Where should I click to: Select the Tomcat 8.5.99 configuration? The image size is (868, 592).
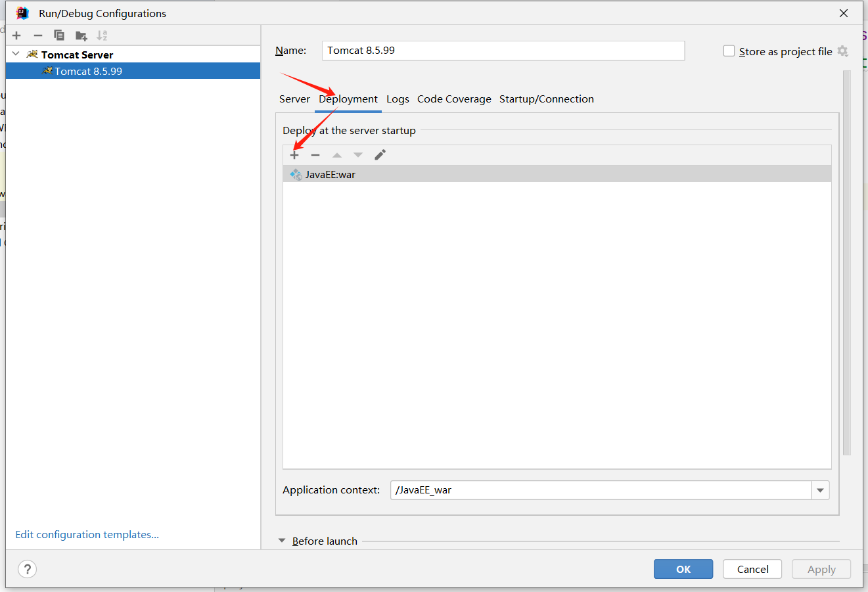pyautogui.click(x=133, y=71)
